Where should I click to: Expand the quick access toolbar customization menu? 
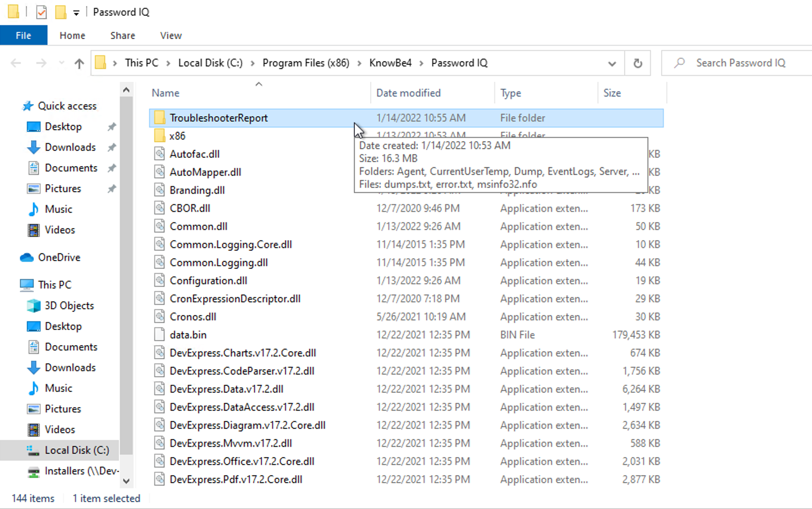click(x=76, y=12)
